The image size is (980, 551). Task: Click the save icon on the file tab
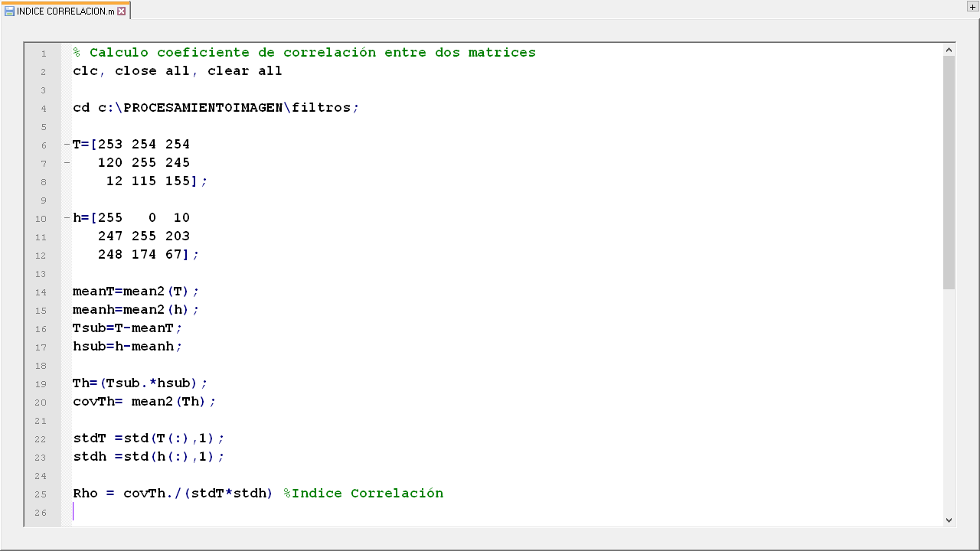(x=9, y=11)
